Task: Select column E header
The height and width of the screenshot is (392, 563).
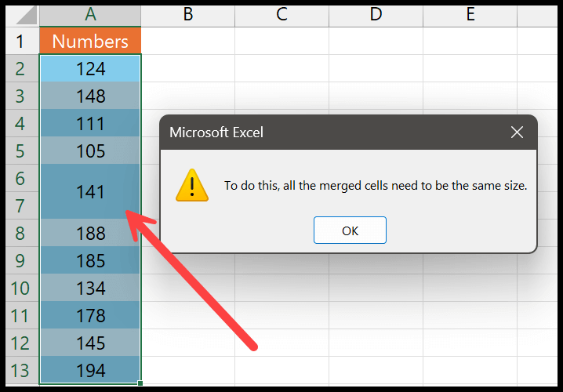Action: (470, 16)
